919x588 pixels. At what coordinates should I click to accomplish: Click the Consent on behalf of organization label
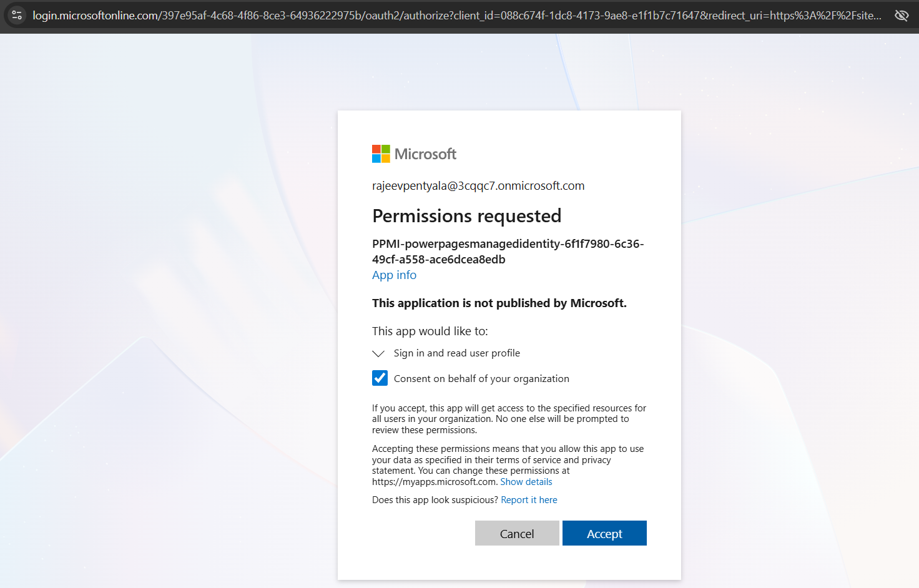(481, 379)
